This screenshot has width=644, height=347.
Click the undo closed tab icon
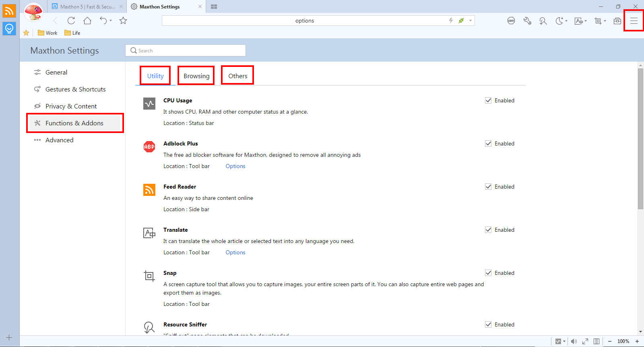[103, 21]
